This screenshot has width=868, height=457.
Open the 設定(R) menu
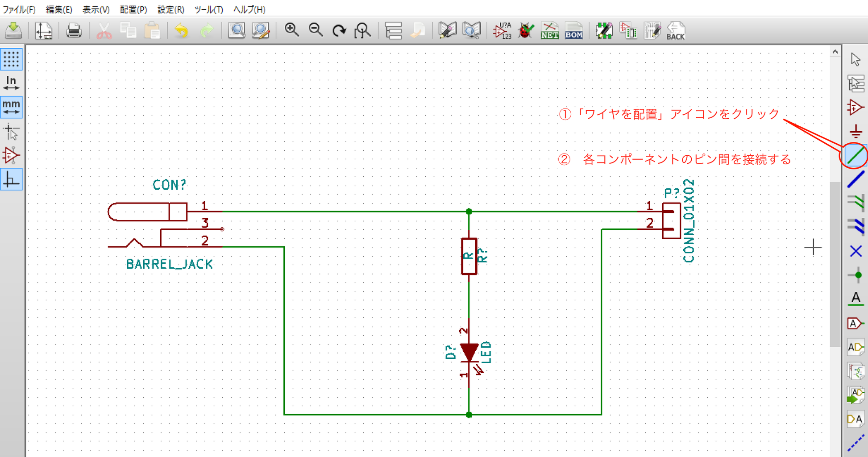[x=171, y=9]
